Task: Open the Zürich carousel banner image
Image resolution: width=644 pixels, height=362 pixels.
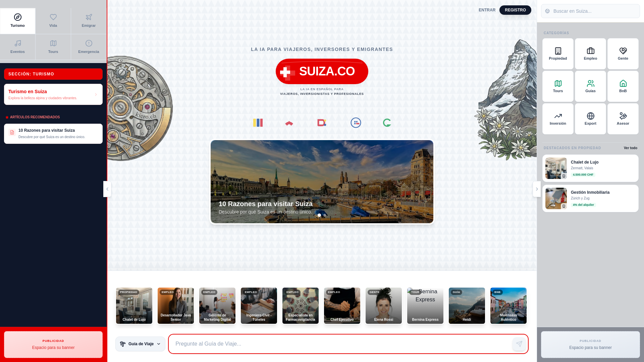Action: coord(322,182)
